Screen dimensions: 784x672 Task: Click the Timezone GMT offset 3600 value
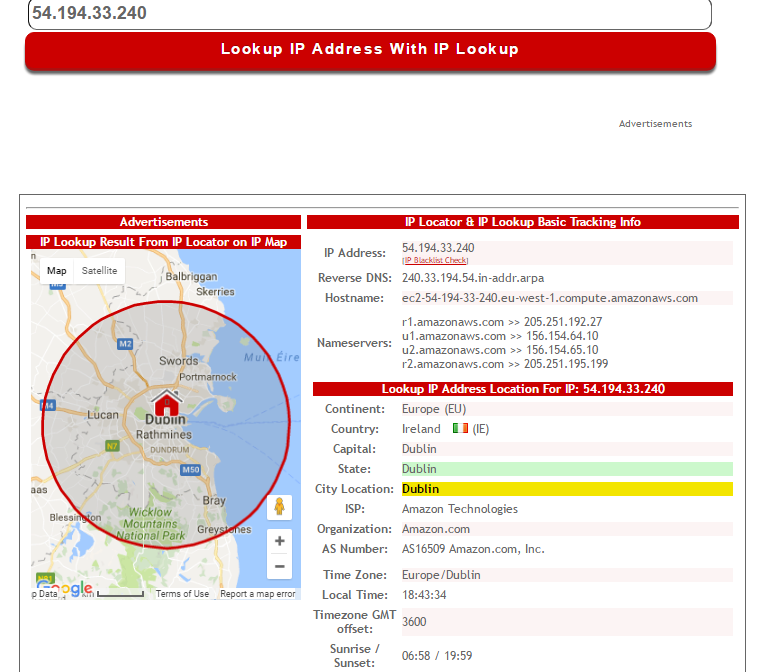(414, 622)
